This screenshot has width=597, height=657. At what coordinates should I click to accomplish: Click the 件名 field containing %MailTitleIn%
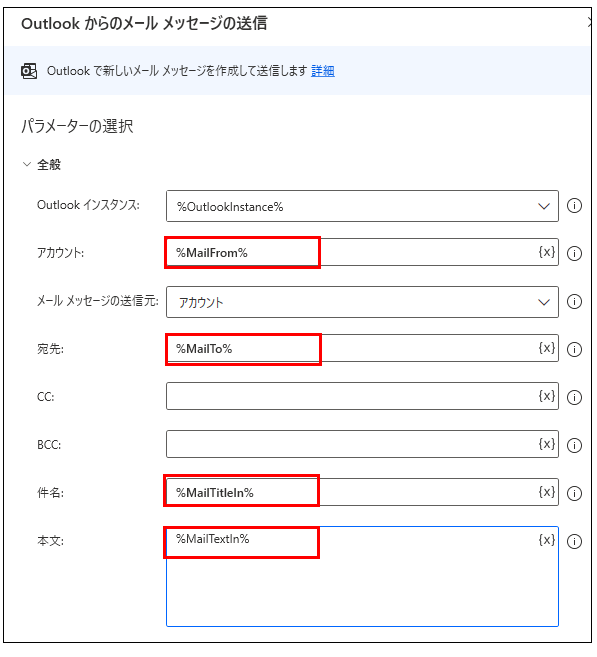[362, 492]
